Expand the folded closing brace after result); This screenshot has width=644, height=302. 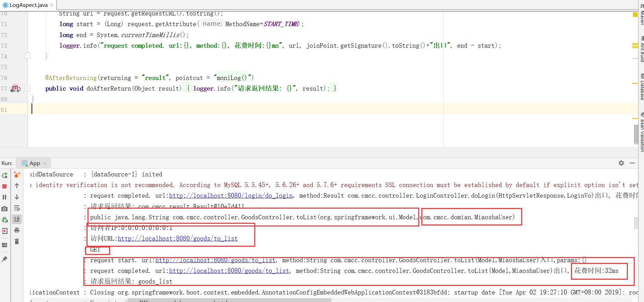pos(335,88)
